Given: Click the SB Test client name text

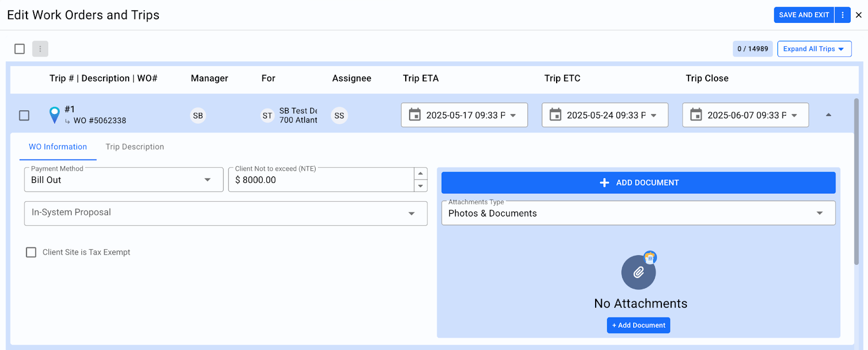Looking at the screenshot, I should (298, 111).
